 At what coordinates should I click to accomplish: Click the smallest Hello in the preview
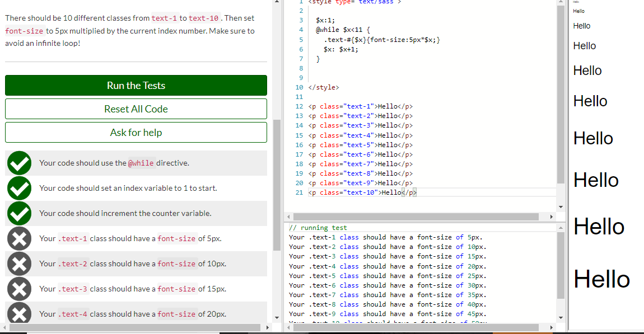tap(576, 2)
